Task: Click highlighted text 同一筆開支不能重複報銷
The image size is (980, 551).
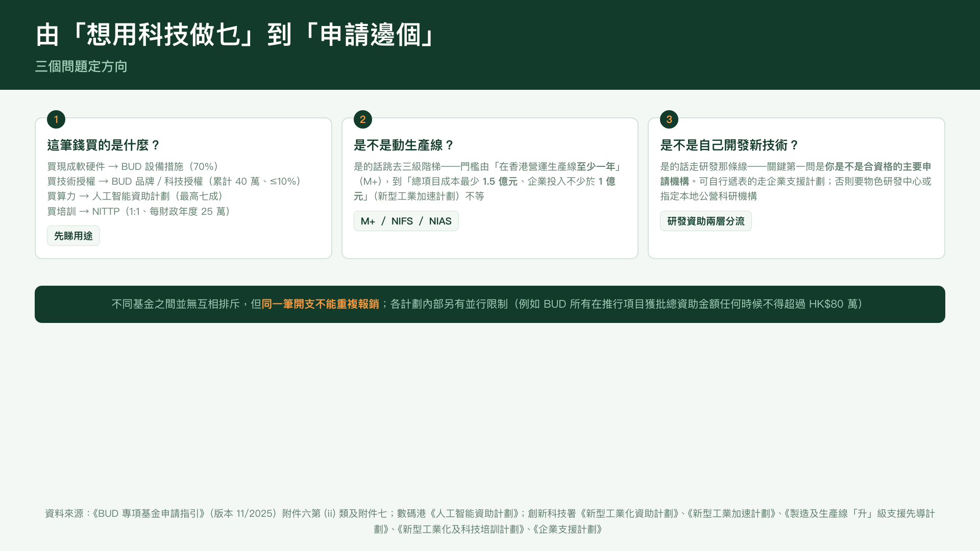Action: [321, 304]
